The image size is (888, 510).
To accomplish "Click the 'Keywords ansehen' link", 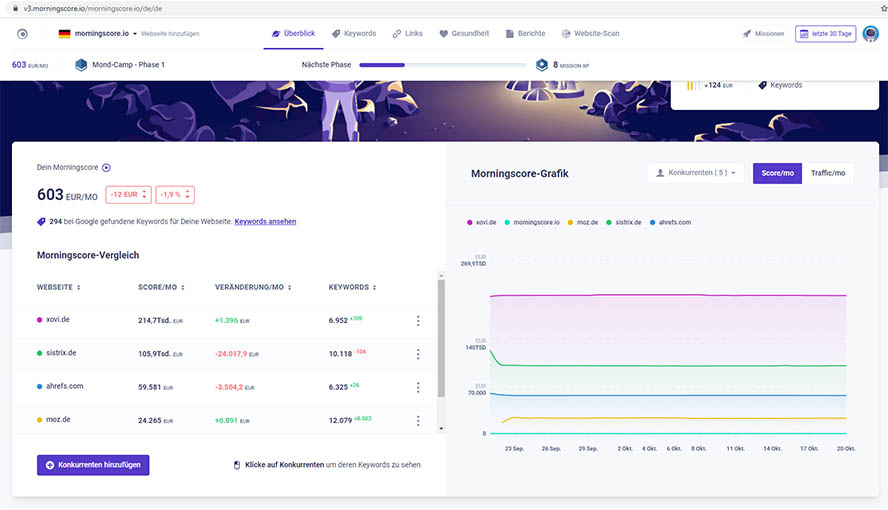I will pyautogui.click(x=265, y=221).
